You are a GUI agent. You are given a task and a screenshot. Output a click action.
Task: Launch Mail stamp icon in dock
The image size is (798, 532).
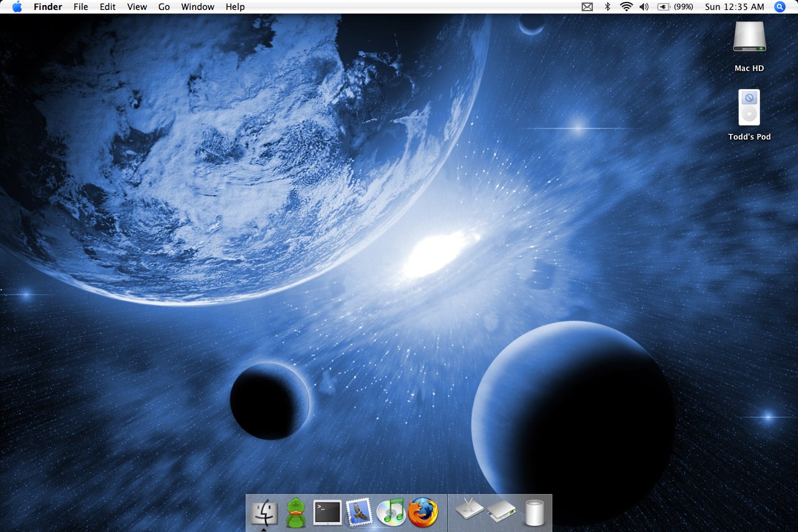click(359, 512)
